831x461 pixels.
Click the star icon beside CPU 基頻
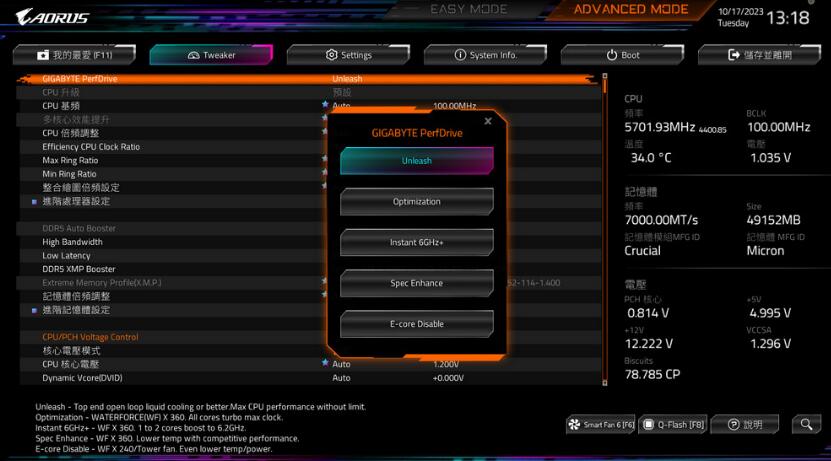(x=324, y=105)
